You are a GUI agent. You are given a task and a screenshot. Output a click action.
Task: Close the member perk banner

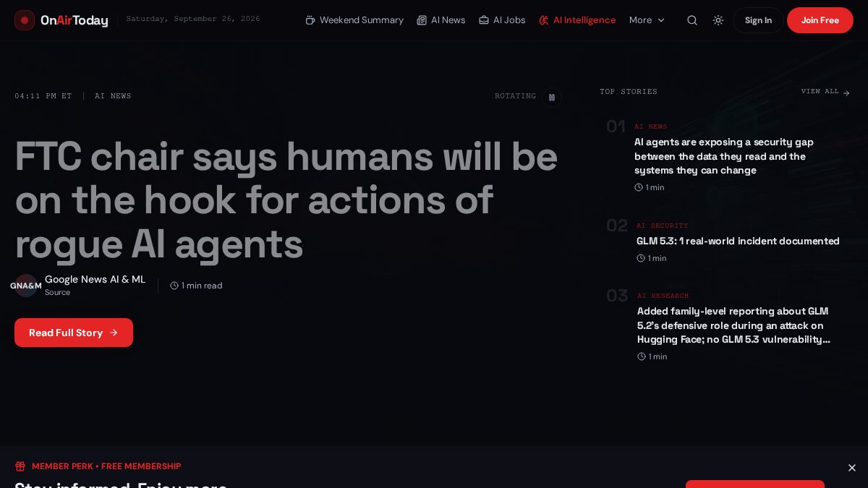(852, 468)
